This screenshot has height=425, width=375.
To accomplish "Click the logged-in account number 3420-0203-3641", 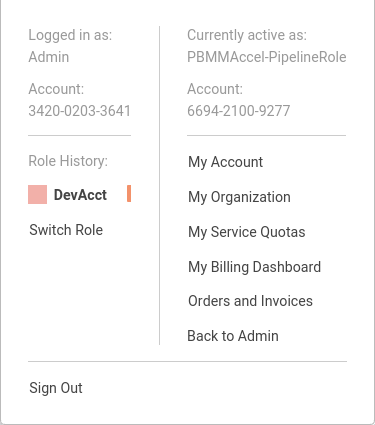I will pyautogui.click(x=79, y=111).
